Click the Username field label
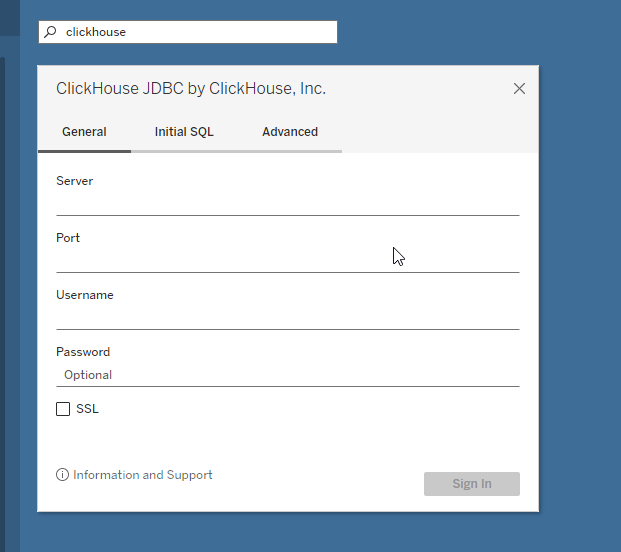 point(85,295)
